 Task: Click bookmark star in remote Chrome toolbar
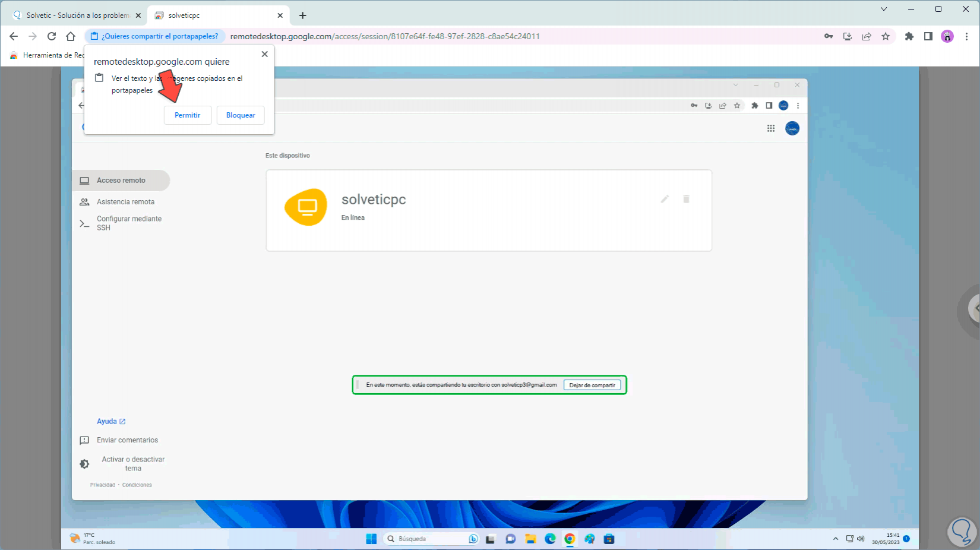tap(737, 106)
